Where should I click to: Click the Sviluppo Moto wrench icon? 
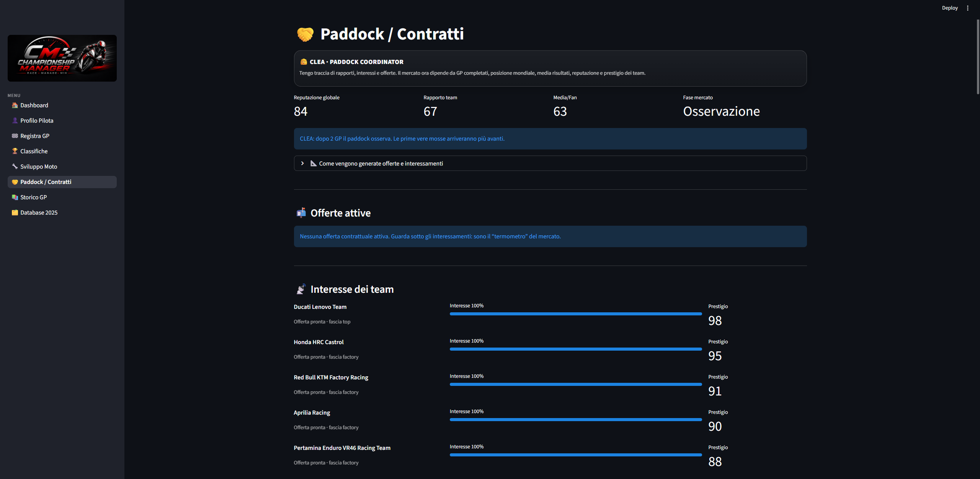[15, 166]
